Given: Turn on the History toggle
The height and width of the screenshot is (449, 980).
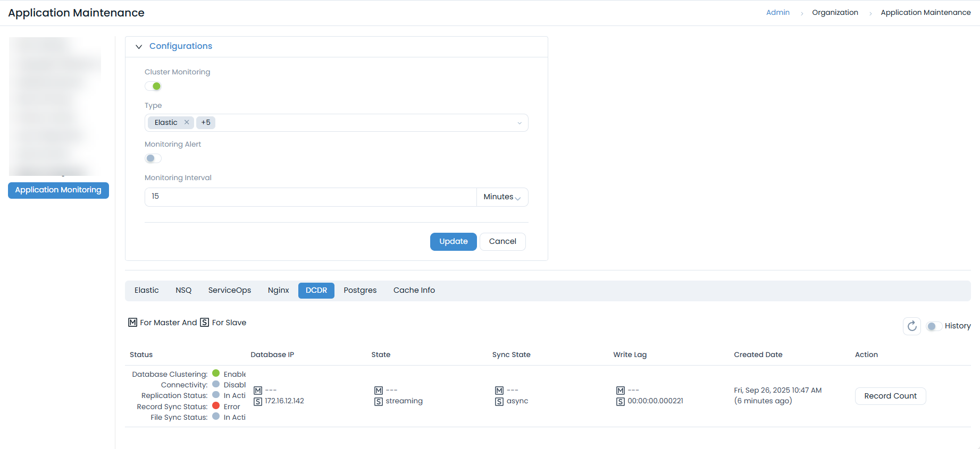Looking at the screenshot, I should click(x=934, y=326).
